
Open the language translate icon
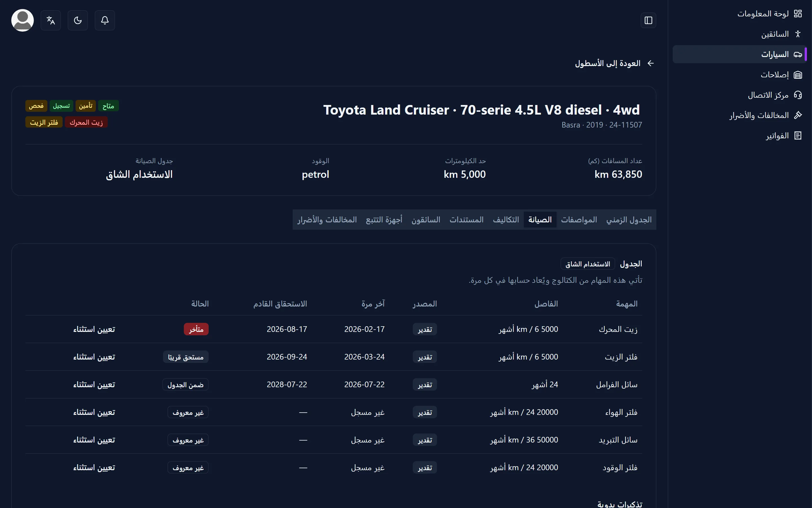pyautogui.click(x=51, y=21)
